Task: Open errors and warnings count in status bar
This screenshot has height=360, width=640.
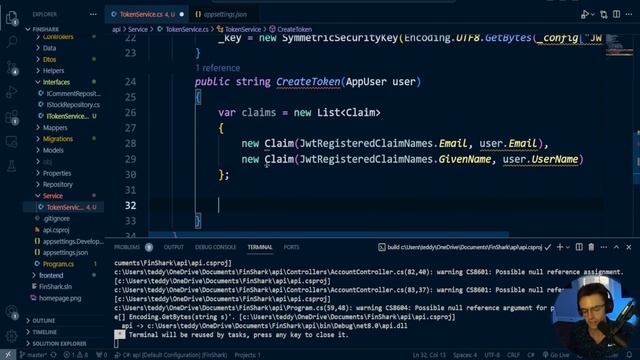Action: 76,355
